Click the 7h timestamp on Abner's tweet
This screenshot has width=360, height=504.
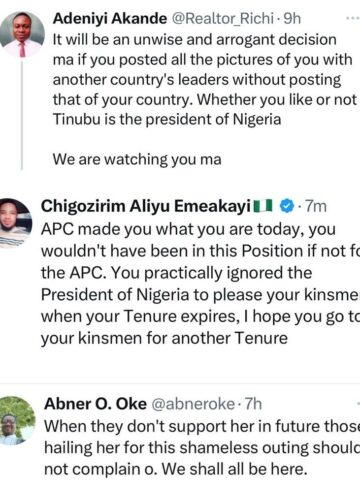coord(253,404)
